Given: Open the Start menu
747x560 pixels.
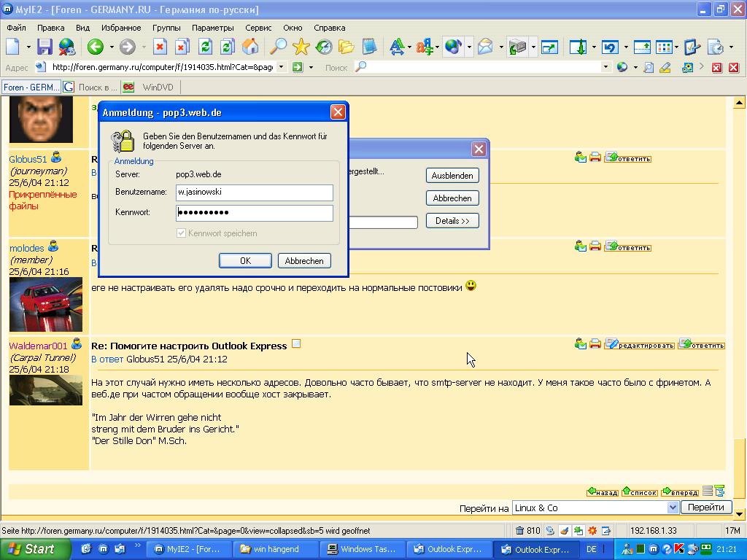Looking at the screenshot, I should [35, 549].
